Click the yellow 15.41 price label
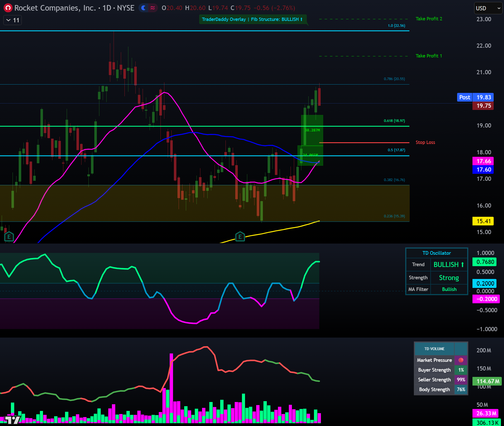This screenshot has height=426, width=504. [x=483, y=221]
